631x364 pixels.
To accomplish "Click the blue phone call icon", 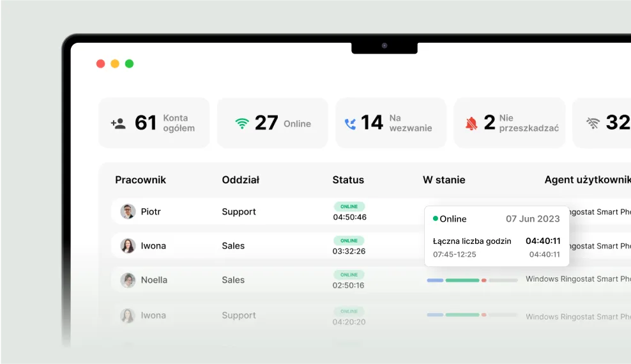I will click(350, 123).
